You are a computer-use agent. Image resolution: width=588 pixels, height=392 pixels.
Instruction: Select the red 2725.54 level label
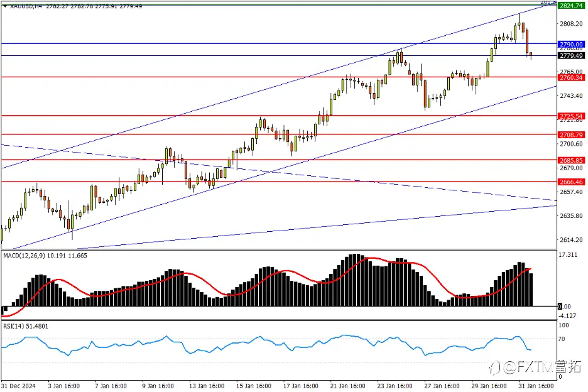coord(571,116)
